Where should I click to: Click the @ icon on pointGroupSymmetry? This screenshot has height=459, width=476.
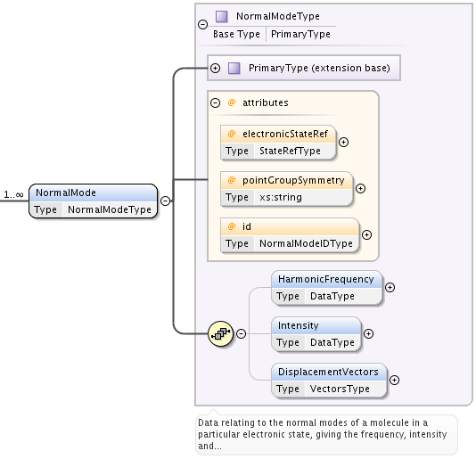232,180
